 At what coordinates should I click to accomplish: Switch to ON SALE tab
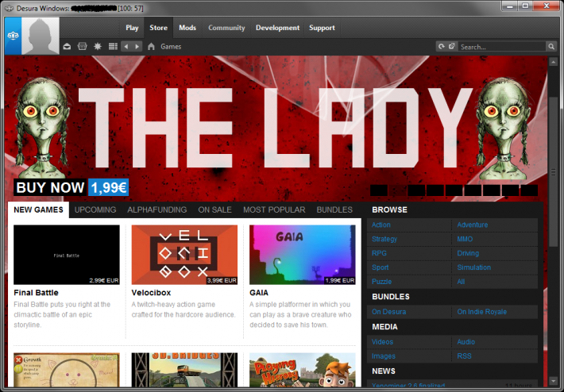[x=214, y=209]
